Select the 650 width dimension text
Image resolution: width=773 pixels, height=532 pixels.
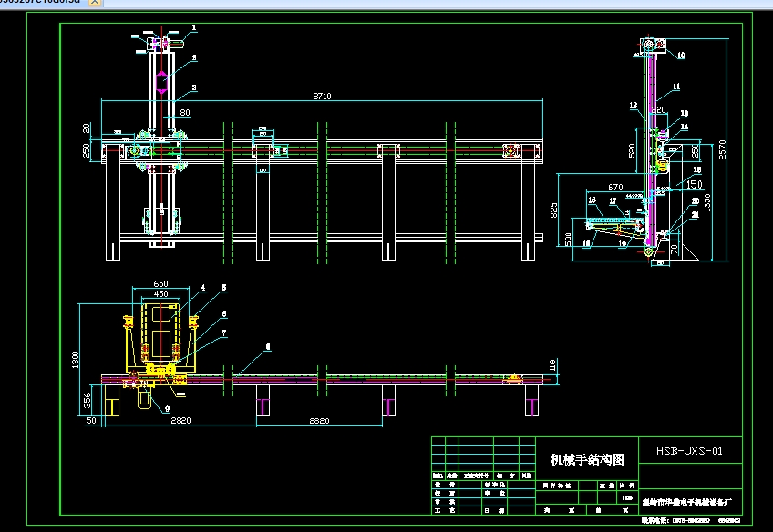[x=160, y=284]
